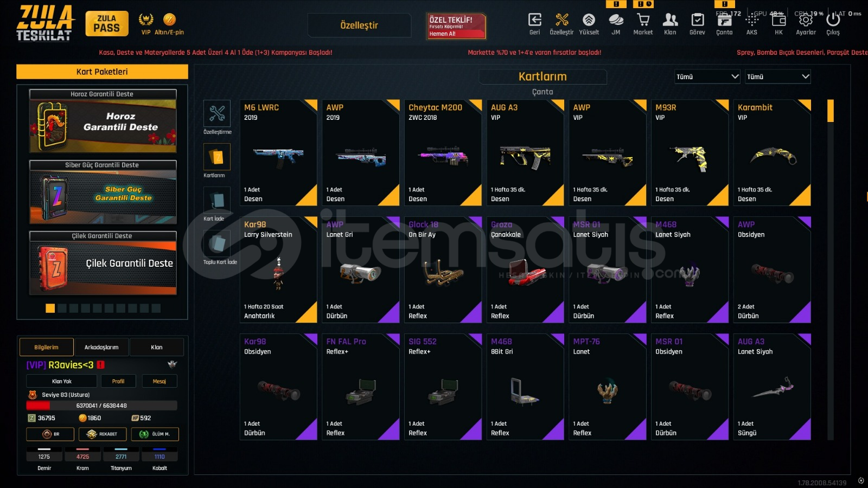This screenshot has width=868, height=488.
Task: Select the Kart İade sidebar icon
Action: point(217,200)
